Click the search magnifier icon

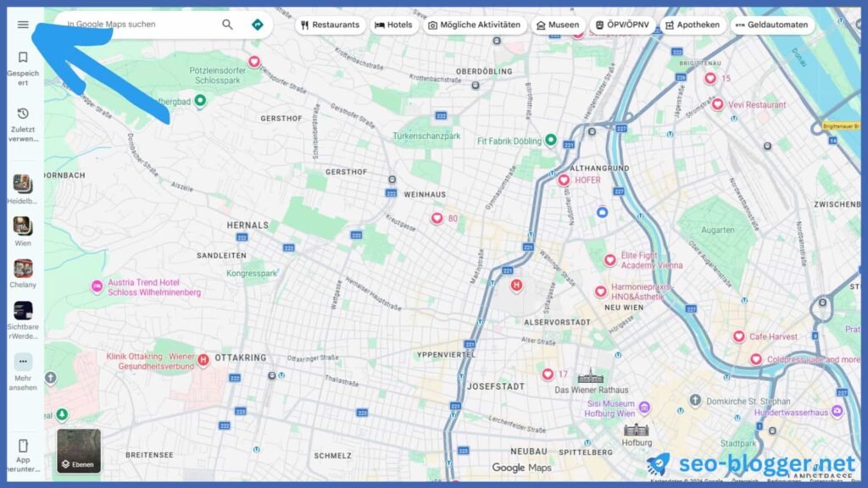(x=227, y=25)
